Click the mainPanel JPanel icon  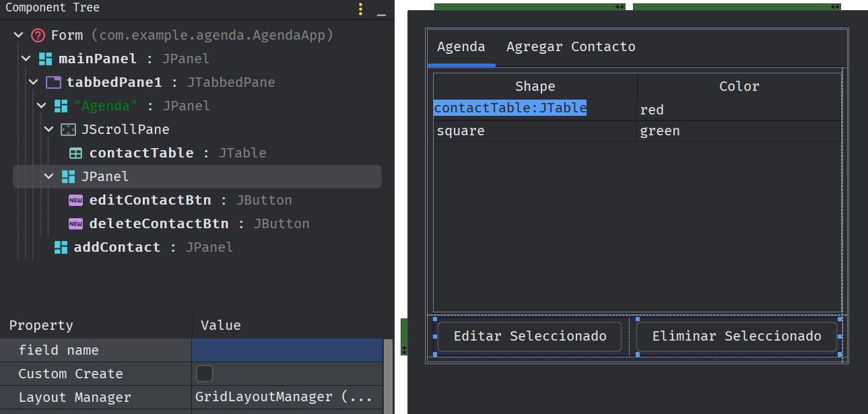click(x=45, y=59)
